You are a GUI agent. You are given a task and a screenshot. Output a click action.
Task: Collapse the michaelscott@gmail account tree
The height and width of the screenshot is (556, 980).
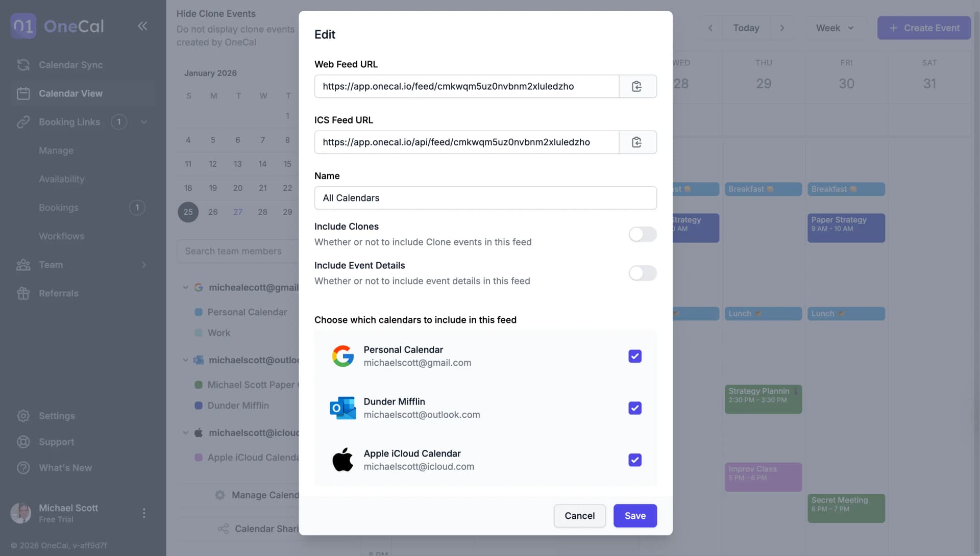185,287
